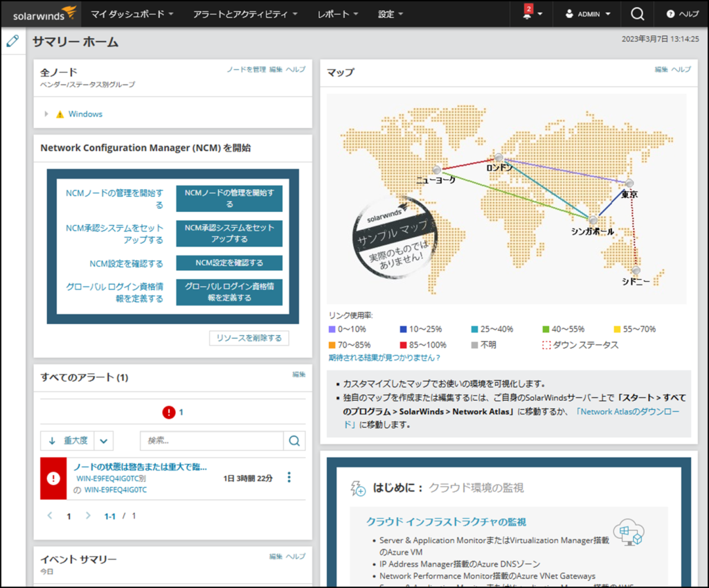Click the sort direction arrow icon

coord(52,440)
